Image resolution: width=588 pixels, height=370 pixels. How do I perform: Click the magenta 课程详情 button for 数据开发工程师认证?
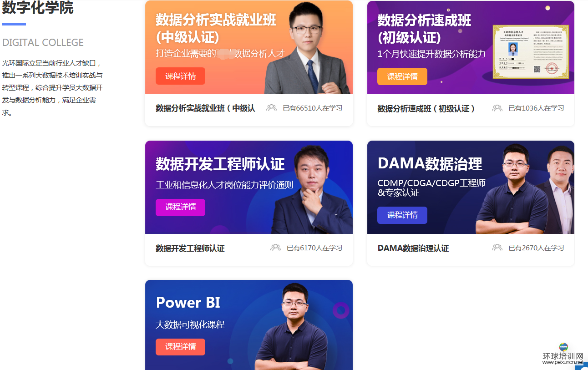[180, 207]
